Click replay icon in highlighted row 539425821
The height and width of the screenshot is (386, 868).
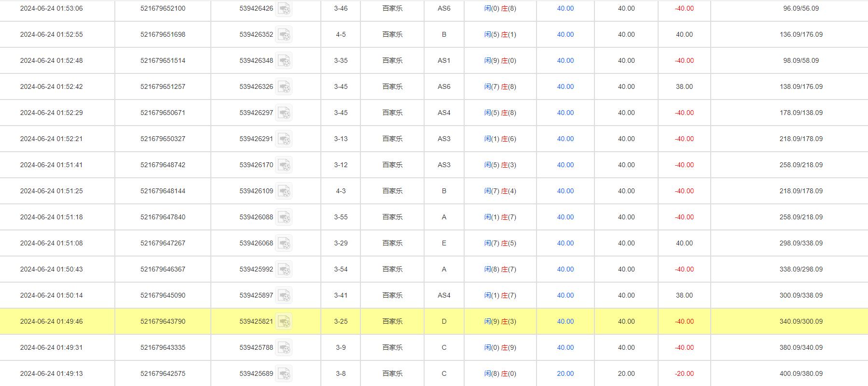[284, 322]
